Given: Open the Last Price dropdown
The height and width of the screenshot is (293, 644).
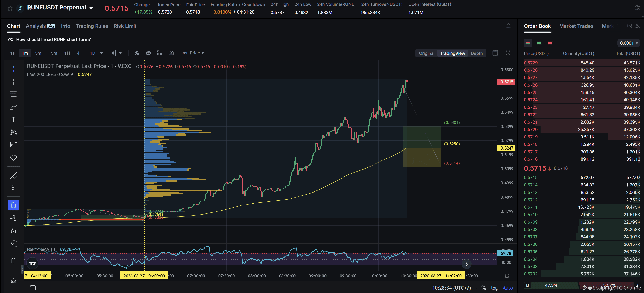Looking at the screenshot, I should pos(192,53).
